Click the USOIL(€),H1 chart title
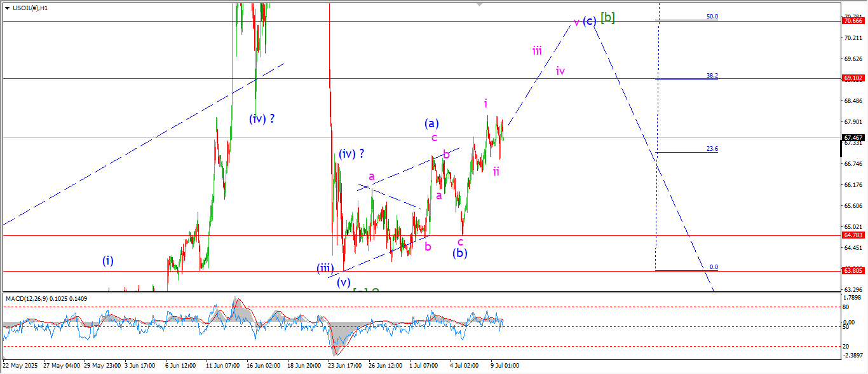Viewport: 868px width, 374px height. (x=31, y=8)
